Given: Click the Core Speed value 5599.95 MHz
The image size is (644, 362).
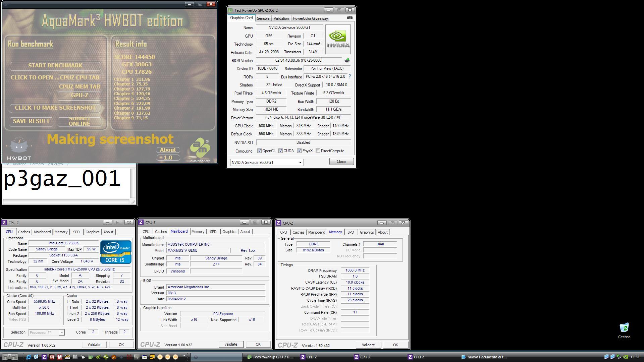Looking at the screenshot, I should pos(44,302).
